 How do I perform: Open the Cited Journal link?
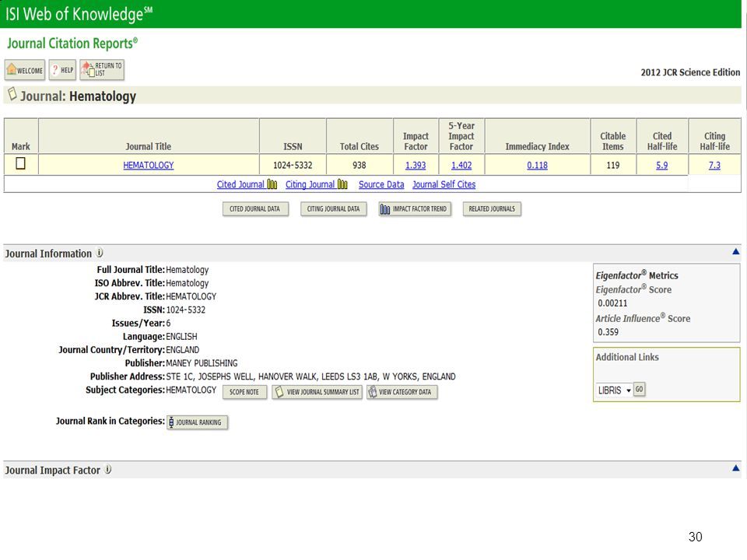point(240,184)
